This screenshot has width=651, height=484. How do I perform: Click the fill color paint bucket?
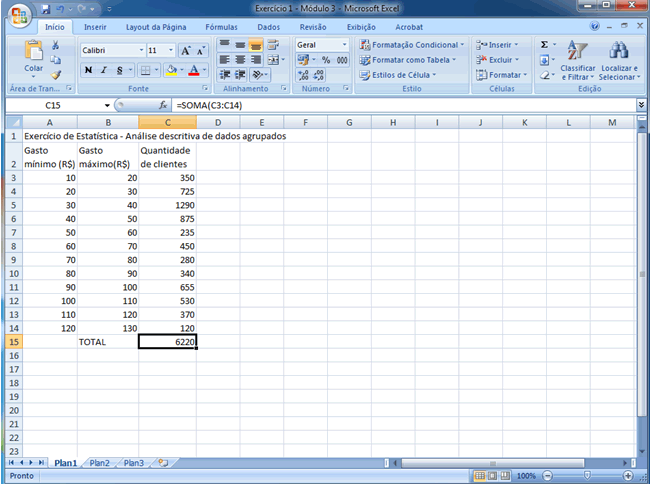click(x=171, y=70)
